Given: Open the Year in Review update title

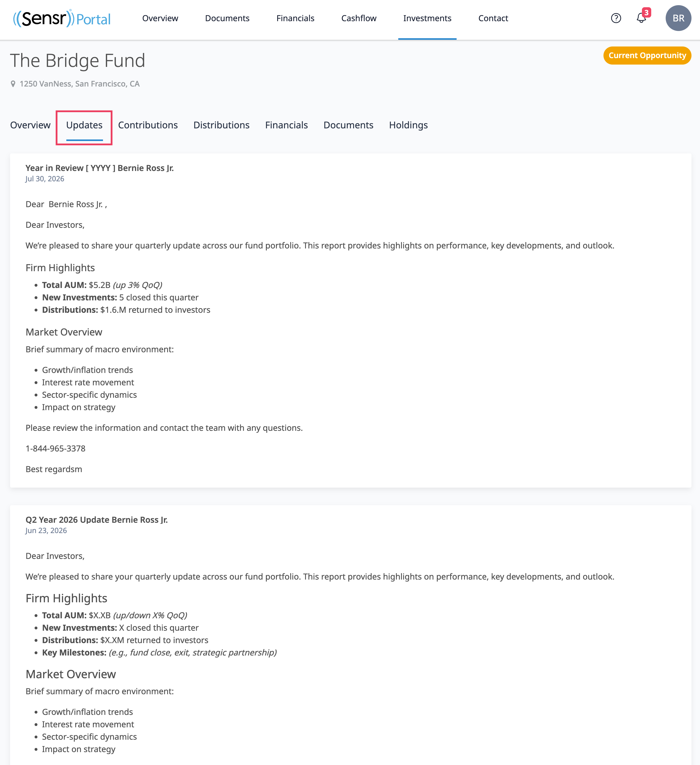Looking at the screenshot, I should 99,168.
